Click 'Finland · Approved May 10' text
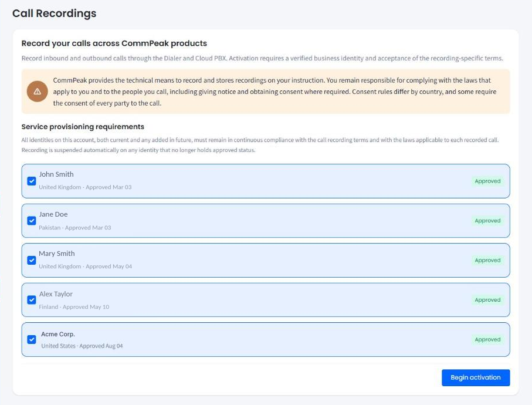The width and height of the screenshot is (532, 405). click(x=74, y=307)
